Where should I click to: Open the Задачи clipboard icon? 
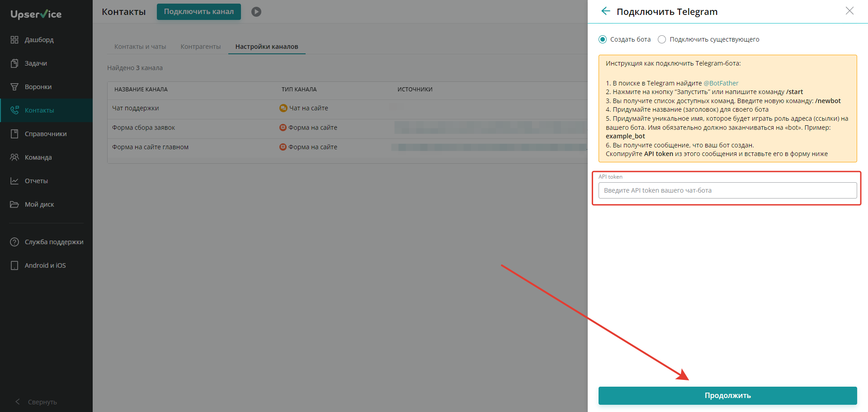click(x=14, y=63)
